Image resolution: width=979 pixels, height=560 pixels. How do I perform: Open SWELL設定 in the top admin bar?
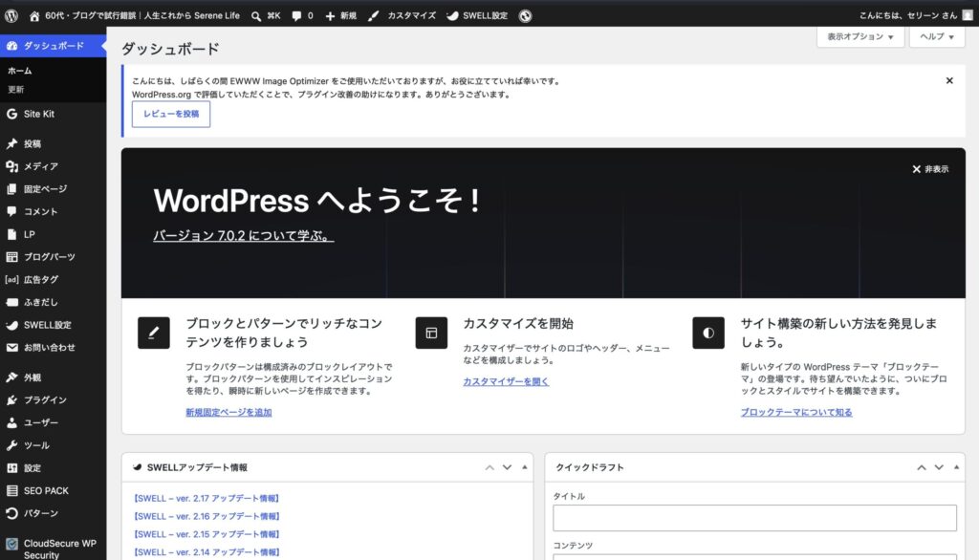pyautogui.click(x=477, y=16)
